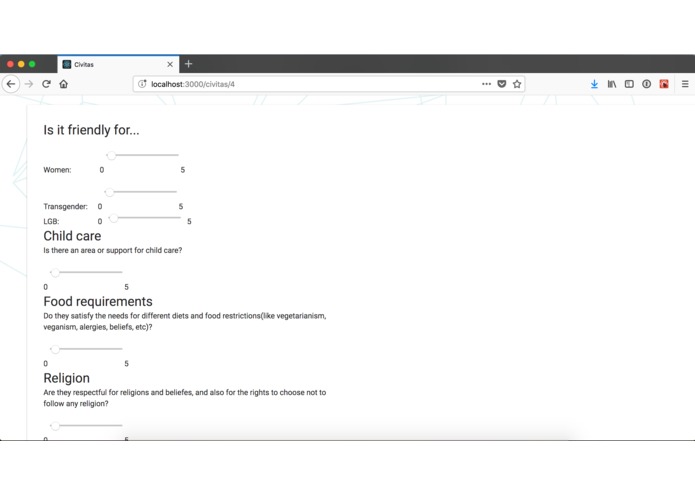Click the red extension icon

[664, 84]
